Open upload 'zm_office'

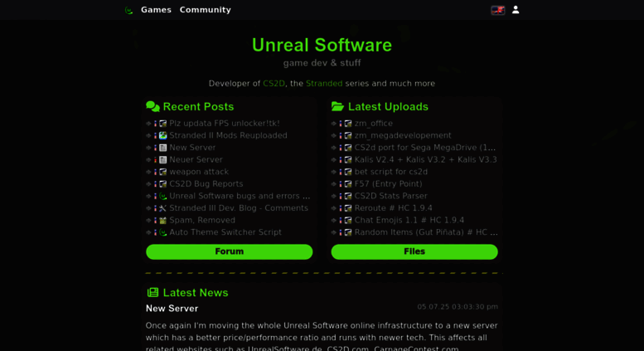(x=373, y=124)
